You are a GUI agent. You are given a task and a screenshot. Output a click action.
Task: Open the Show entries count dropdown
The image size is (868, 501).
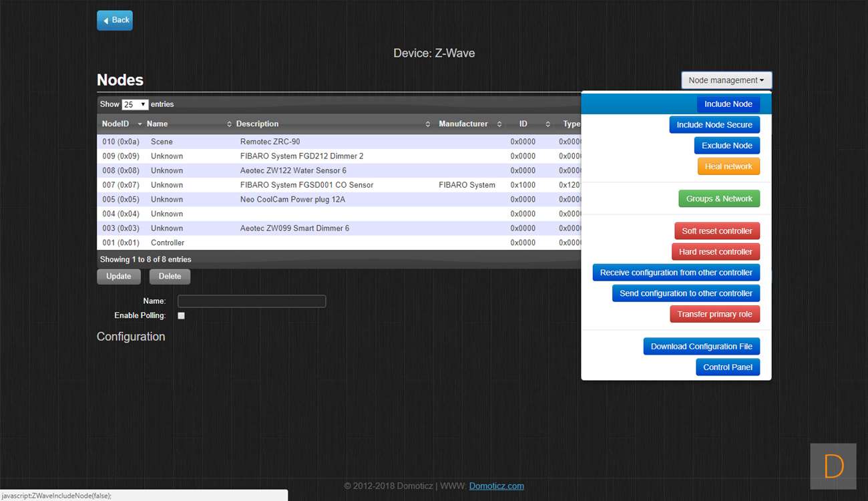pos(134,105)
